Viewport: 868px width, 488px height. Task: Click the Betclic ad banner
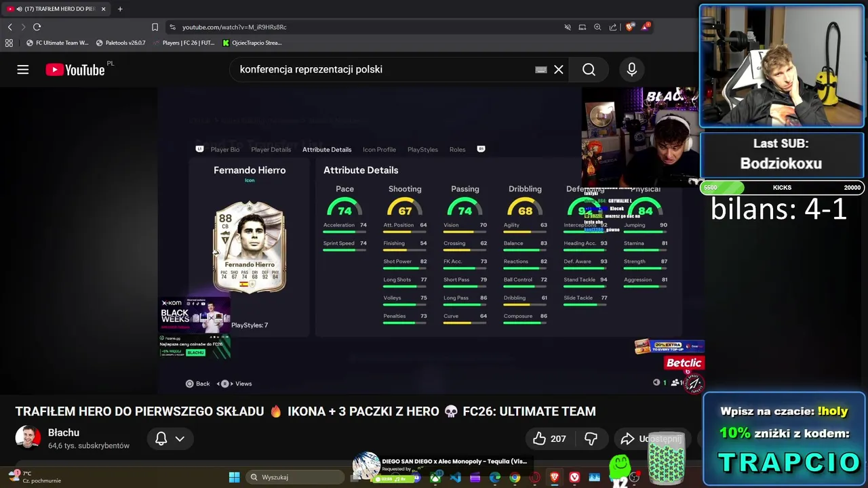click(x=684, y=363)
